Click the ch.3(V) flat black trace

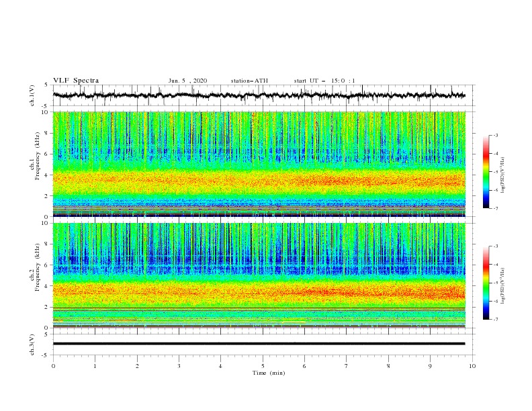pos(259,344)
